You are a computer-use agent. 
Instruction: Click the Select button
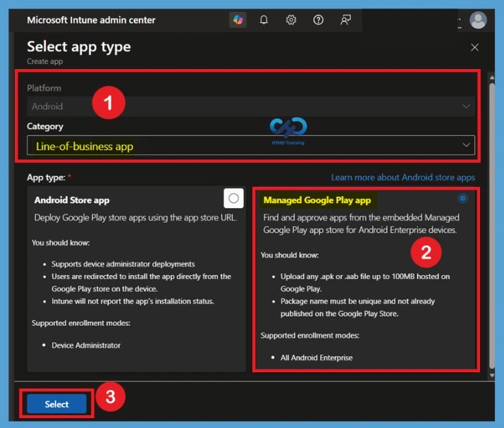[x=57, y=404]
